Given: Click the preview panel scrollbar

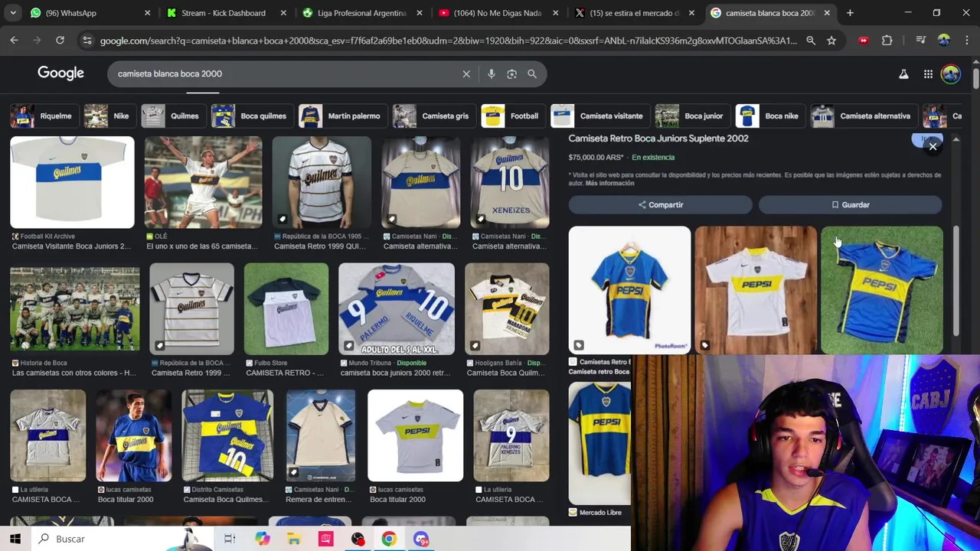Looking at the screenshot, I should [x=956, y=282].
